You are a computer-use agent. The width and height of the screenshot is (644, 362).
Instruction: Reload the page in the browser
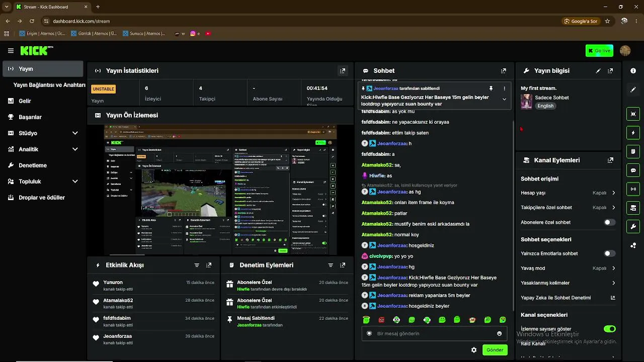click(x=32, y=21)
